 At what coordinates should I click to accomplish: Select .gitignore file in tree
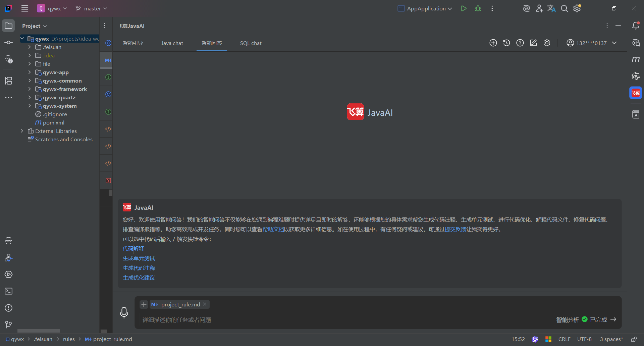[51, 114]
